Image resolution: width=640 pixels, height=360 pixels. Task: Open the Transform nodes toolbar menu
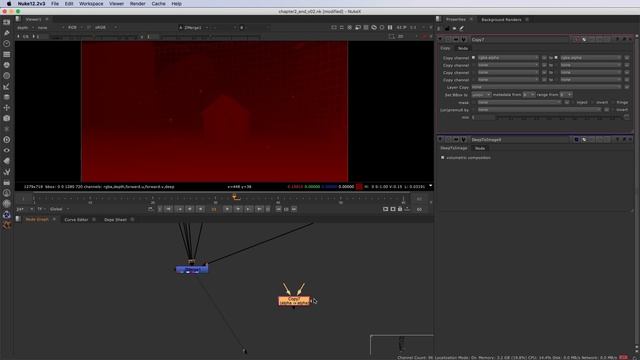pyautogui.click(x=7, y=107)
